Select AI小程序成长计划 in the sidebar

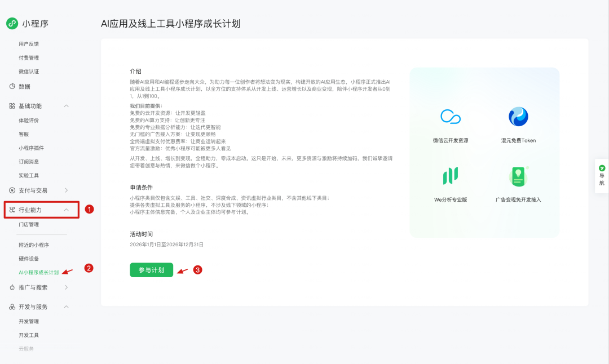38,272
